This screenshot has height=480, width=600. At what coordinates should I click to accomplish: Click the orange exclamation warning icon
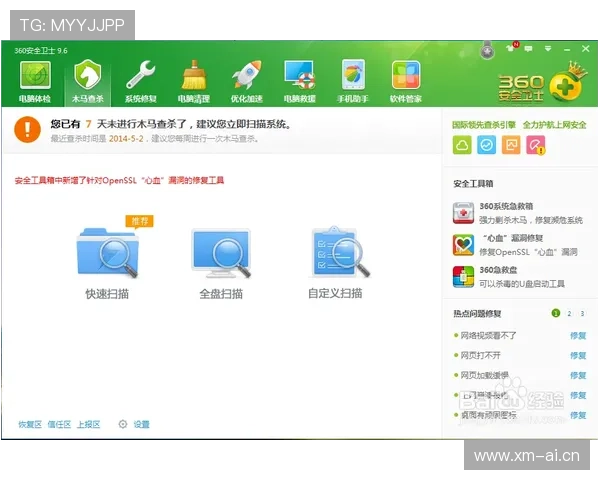point(28,129)
